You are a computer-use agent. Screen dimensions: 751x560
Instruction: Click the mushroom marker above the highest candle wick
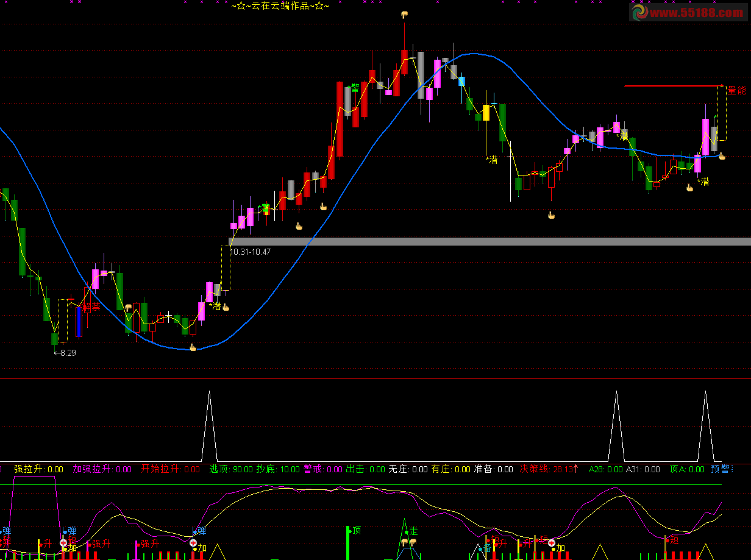pos(404,14)
